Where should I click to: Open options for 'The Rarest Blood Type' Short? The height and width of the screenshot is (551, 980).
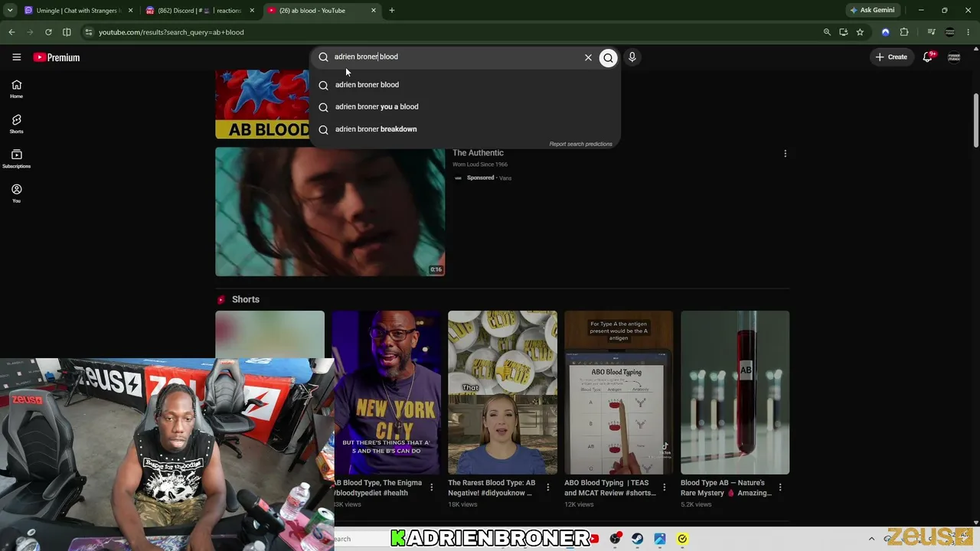click(x=547, y=487)
